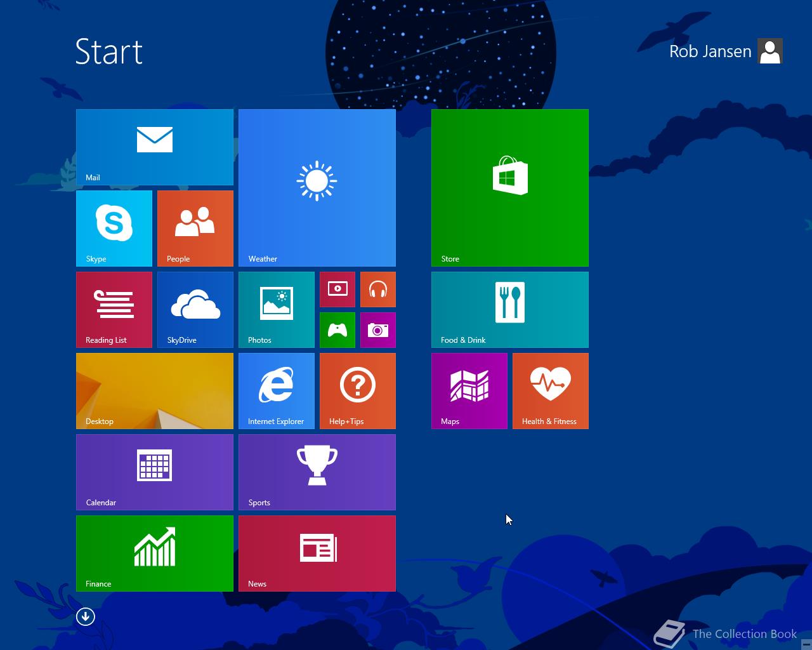Viewport: 812px width, 650px height.
Task: Launch Skype from its tile
Action: [114, 229]
